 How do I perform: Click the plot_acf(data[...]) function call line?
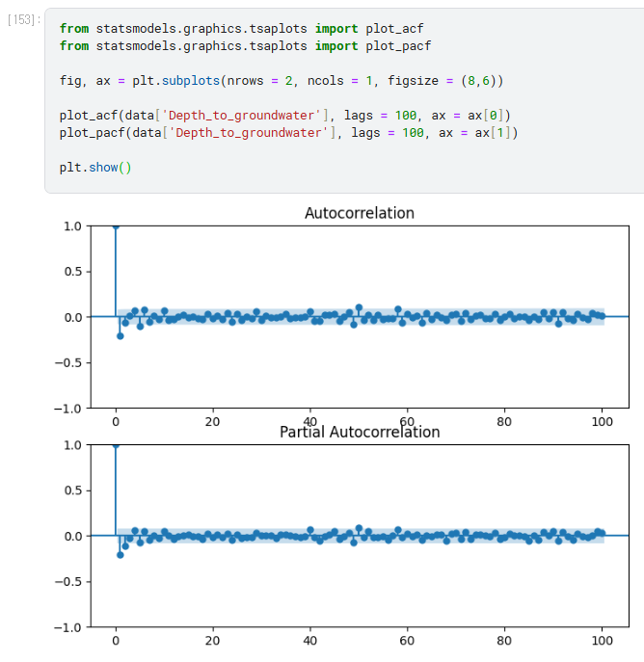click(284, 116)
